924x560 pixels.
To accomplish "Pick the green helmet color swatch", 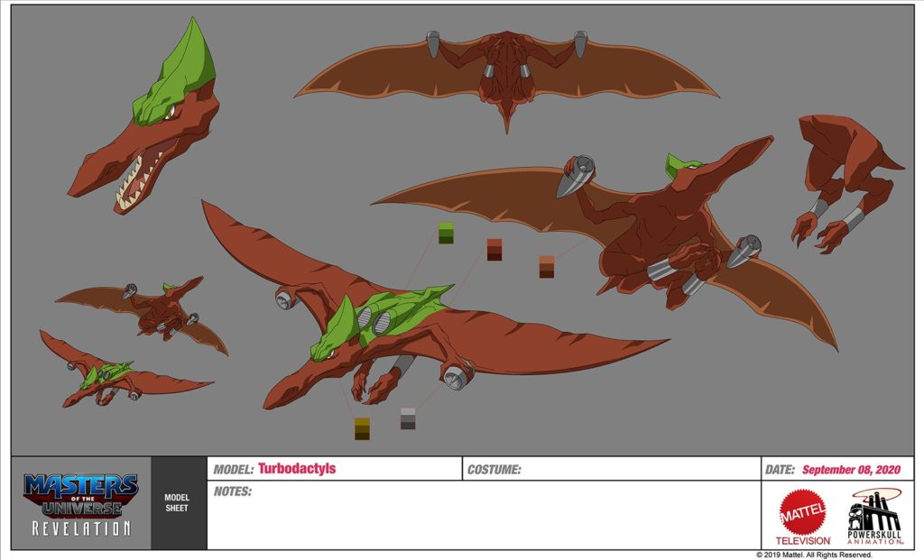I will 447,233.
